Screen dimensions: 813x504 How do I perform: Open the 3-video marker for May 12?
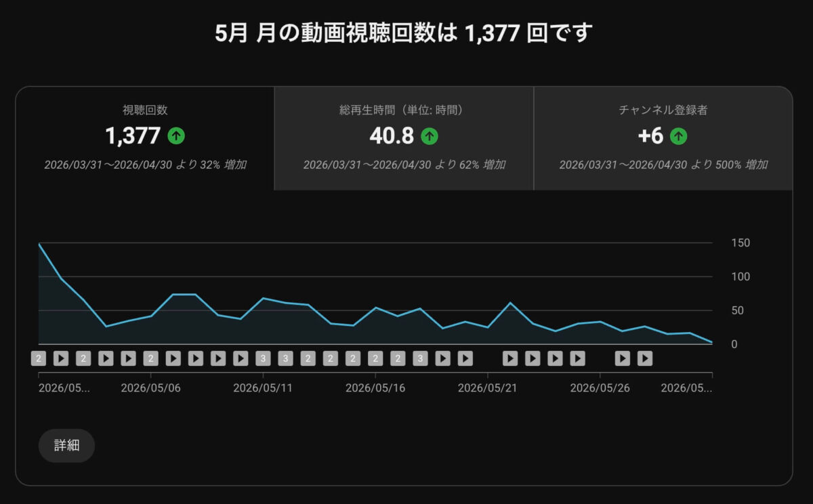click(285, 358)
